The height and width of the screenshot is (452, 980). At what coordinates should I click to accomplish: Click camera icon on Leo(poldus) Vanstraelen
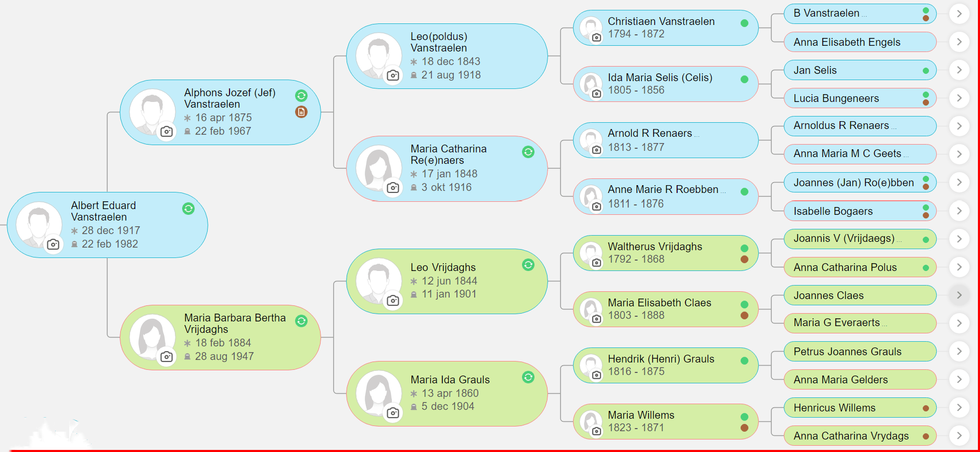pyautogui.click(x=393, y=75)
